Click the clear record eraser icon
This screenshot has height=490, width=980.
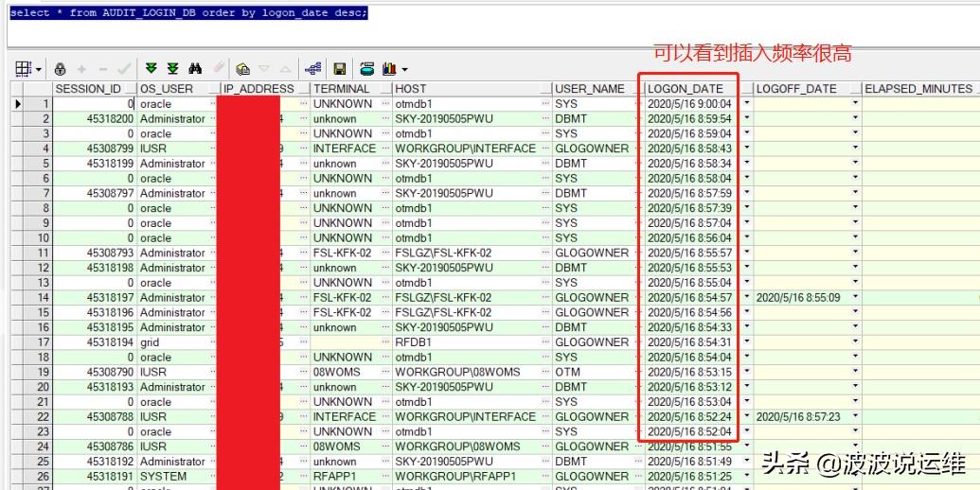[218, 67]
